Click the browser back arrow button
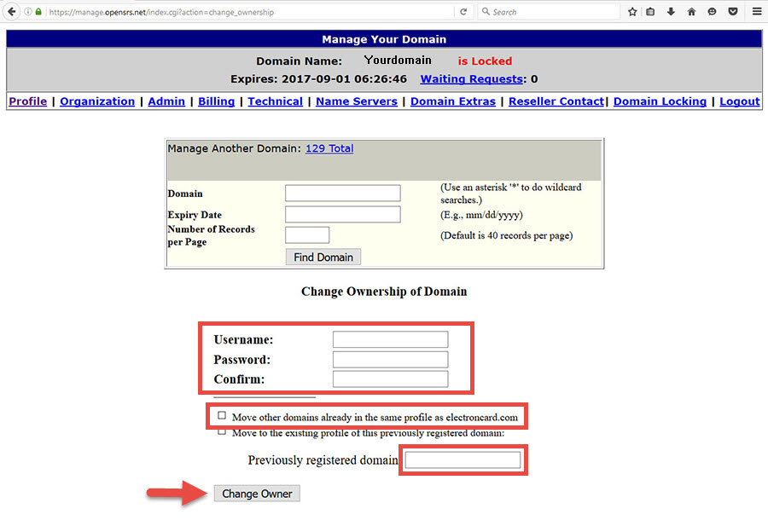Image resolution: width=768 pixels, height=532 pixels. point(11,12)
